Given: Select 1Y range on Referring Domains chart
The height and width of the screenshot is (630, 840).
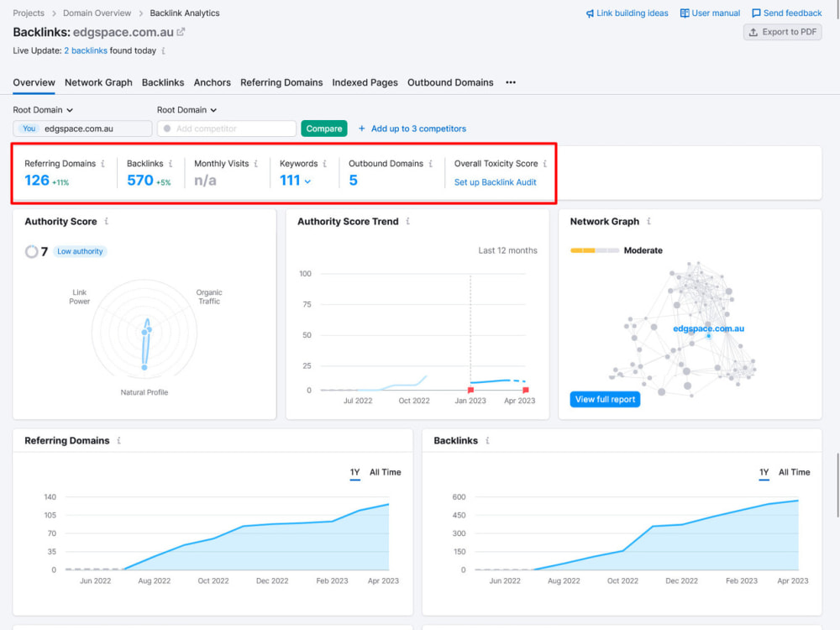Looking at the screenshot, I should (354, 472).
